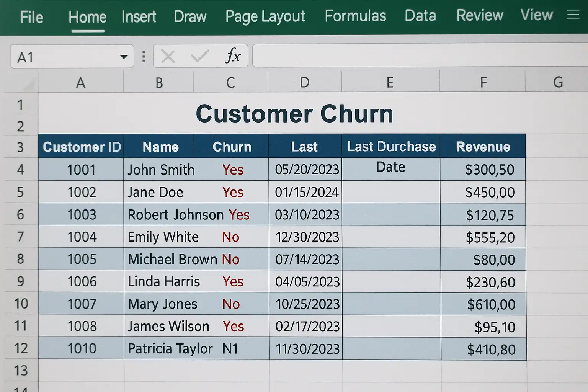Image resolution: width=588 pixels, height=392 pixels.
Task: Switch to the Insert tab
Action: (139, 17)
